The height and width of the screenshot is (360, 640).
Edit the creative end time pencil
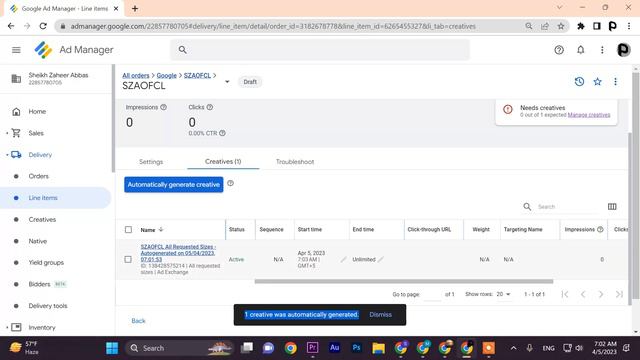coord(380,259)
